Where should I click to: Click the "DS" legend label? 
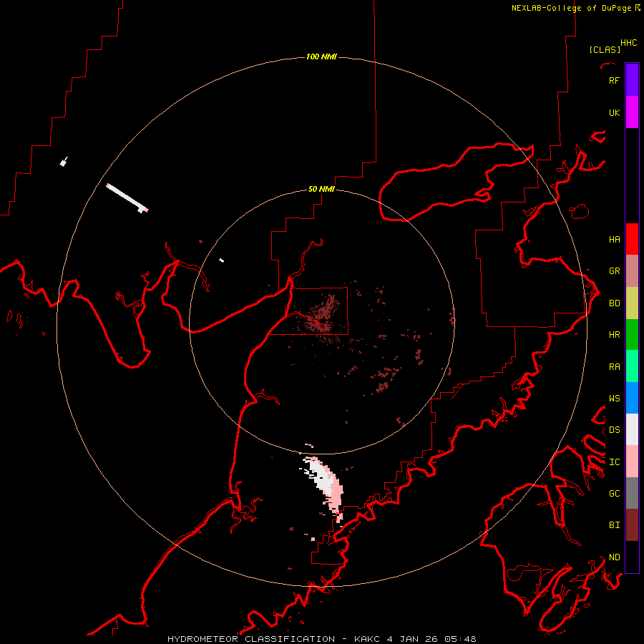pos(614,430)
